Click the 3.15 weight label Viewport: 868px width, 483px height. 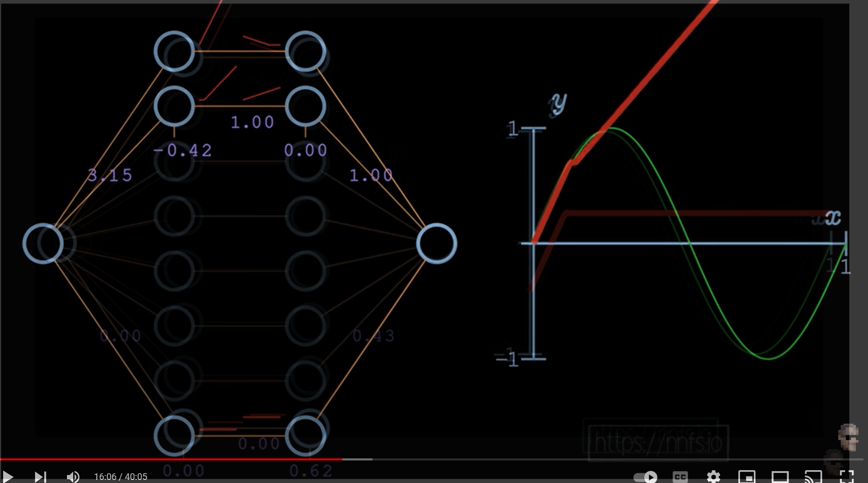click(110, 175)
